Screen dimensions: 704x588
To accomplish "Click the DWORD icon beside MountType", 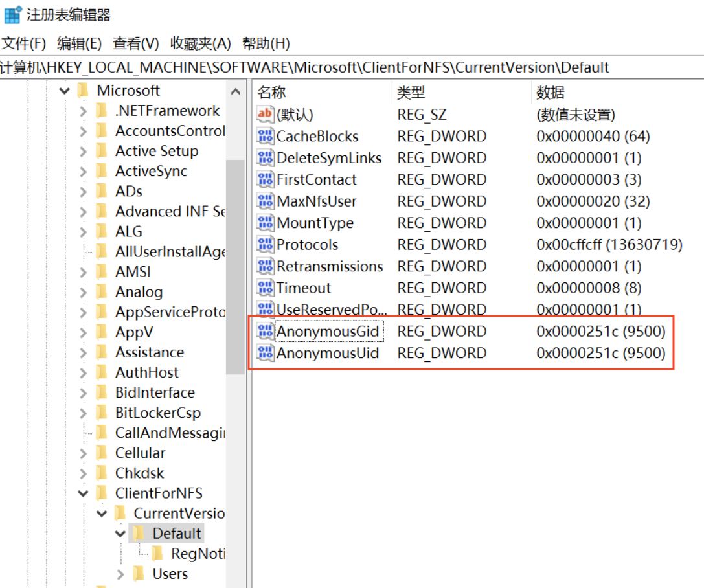I will coord(266,223).
